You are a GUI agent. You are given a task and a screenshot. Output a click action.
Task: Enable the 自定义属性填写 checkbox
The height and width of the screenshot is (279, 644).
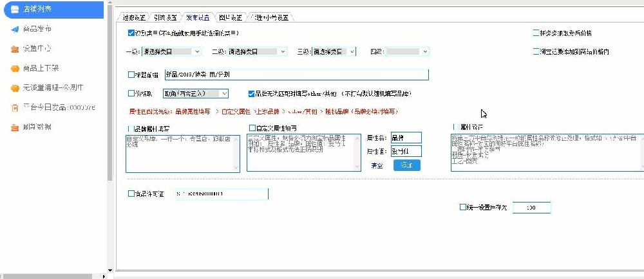coord(252,128)
